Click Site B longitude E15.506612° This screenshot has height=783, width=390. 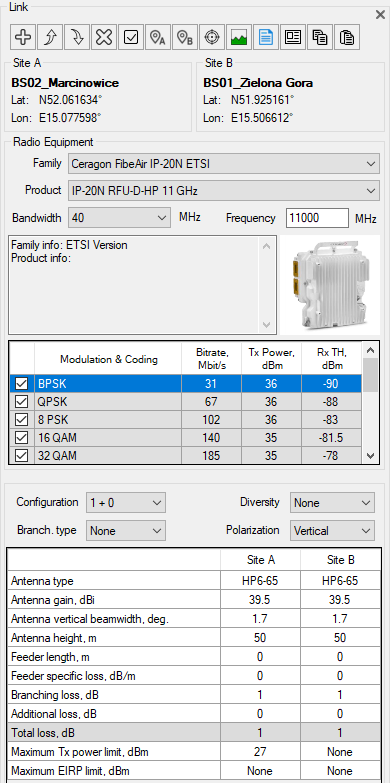point(262,118)
